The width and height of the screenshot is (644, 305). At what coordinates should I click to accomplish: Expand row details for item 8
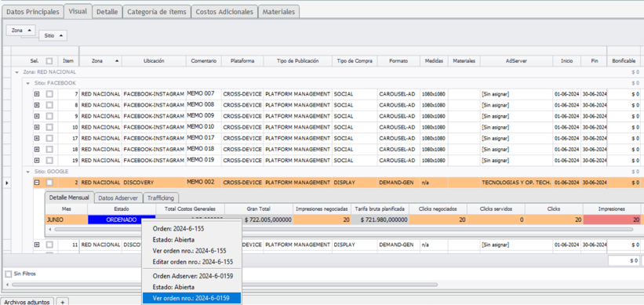click(x=37, y=105)
